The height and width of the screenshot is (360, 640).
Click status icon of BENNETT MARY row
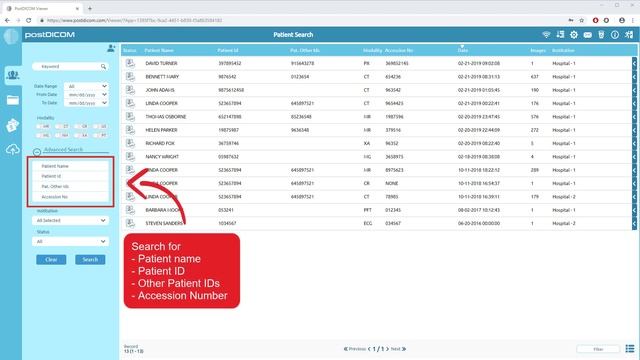130,76
